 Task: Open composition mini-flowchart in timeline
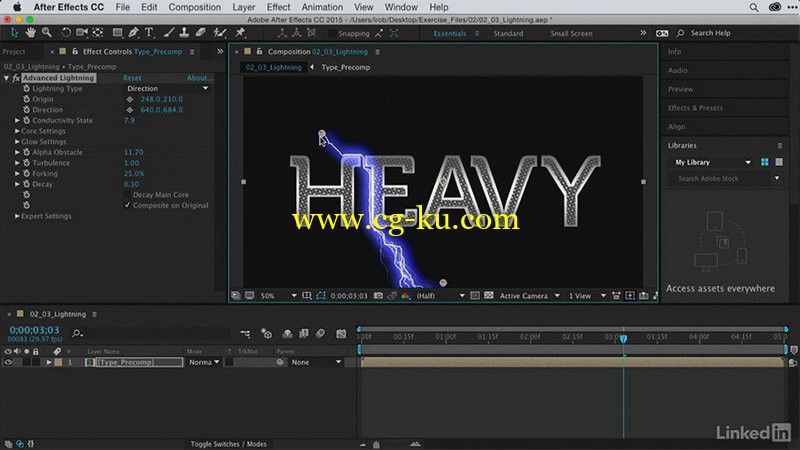245,334
